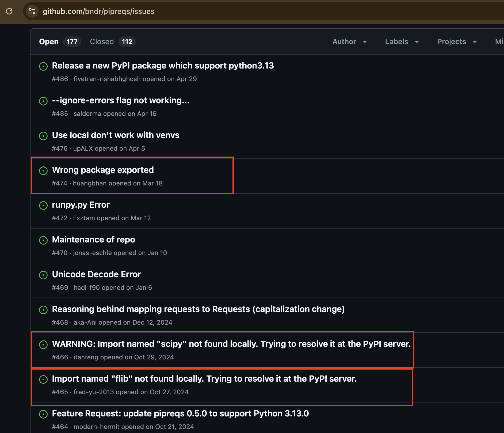The image size is (504, 433).
Task: Click the github.com address bar URL field
Action: click(99, 11)
